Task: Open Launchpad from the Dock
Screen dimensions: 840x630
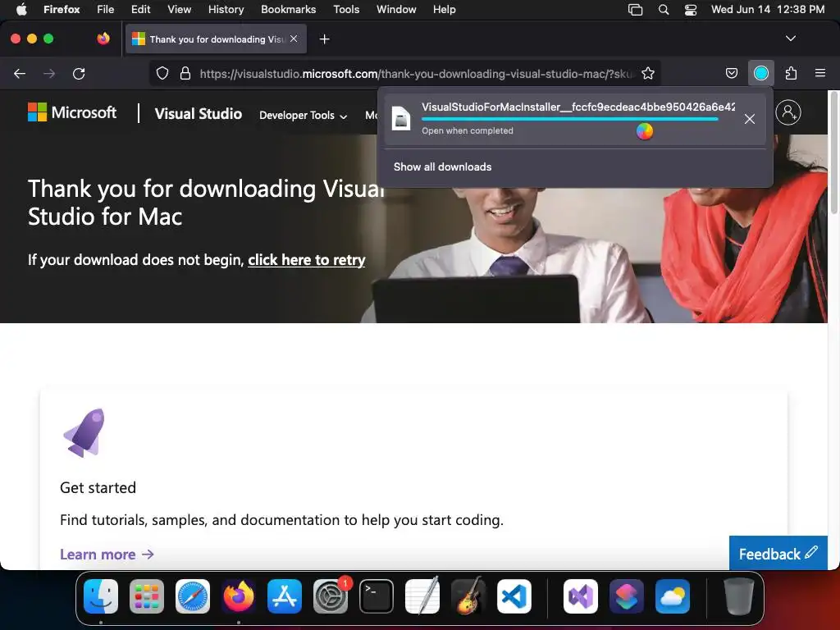Action: 147,596
